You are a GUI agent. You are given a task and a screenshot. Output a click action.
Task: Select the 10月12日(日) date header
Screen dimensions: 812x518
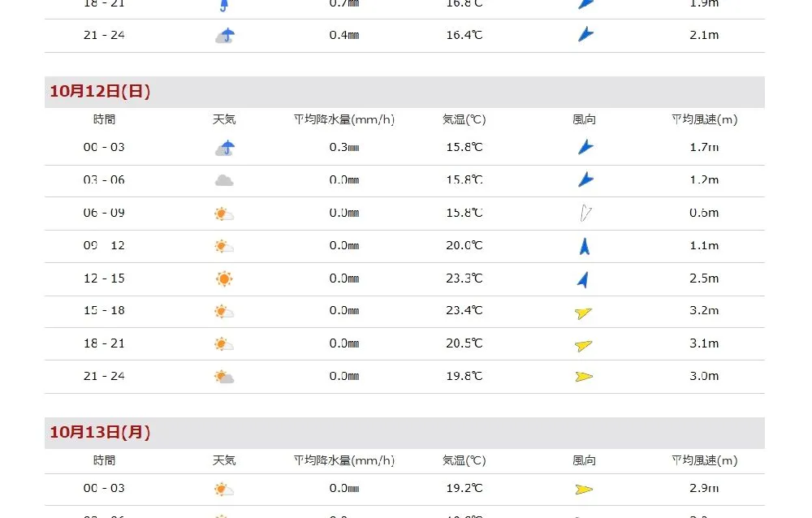100,92
